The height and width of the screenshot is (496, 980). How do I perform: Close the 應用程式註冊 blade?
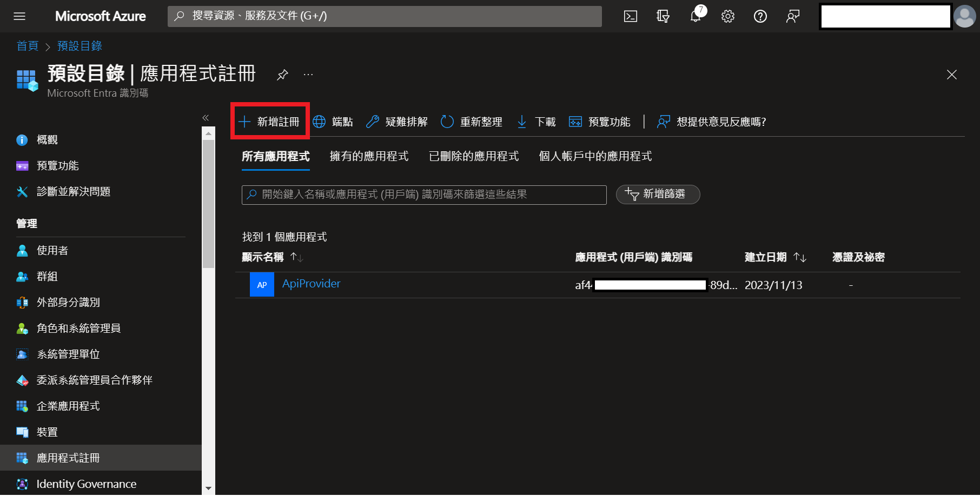pyautogui.click(x=952, y=75)
